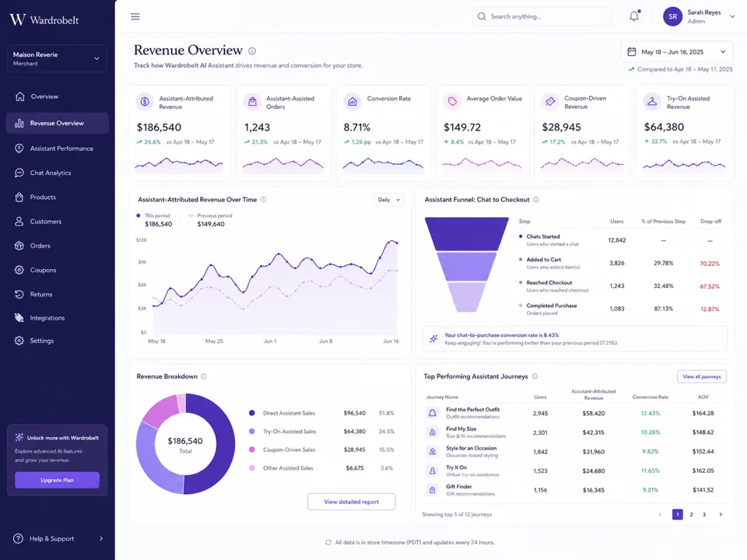
Task: Open Settings in the sidebar
Action: tap(57, 341)
